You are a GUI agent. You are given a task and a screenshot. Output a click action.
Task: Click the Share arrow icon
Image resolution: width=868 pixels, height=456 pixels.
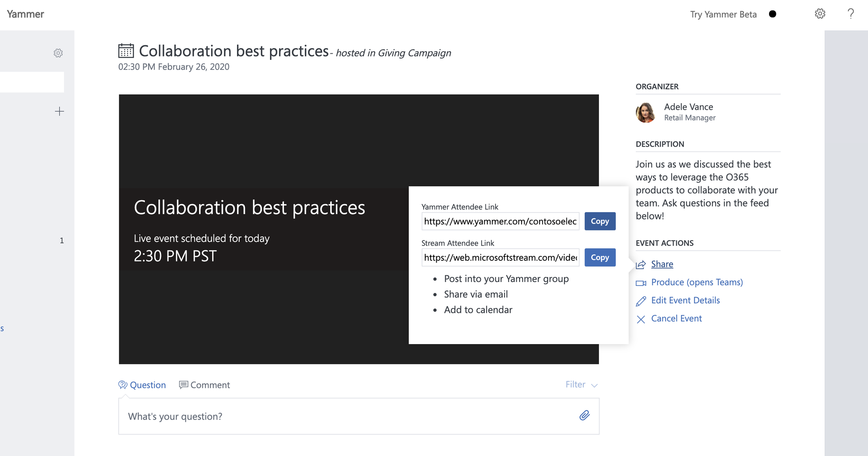(641, 265)
